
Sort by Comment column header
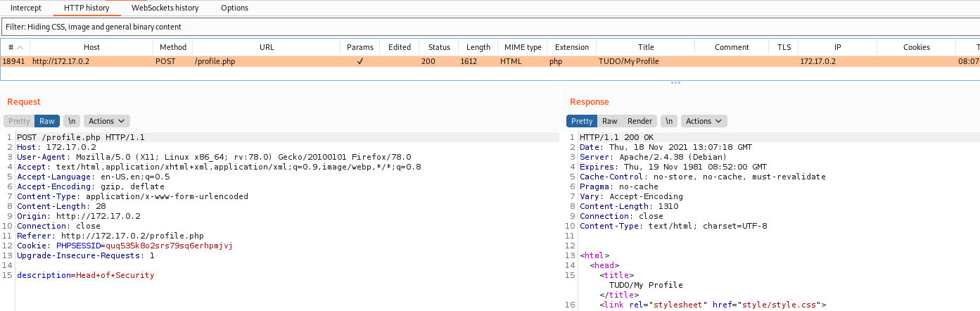[x=732, y=47]
